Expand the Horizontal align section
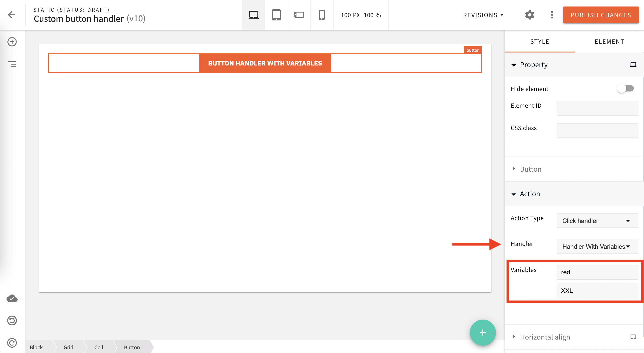The image size is (644, 353). point(545,337)
